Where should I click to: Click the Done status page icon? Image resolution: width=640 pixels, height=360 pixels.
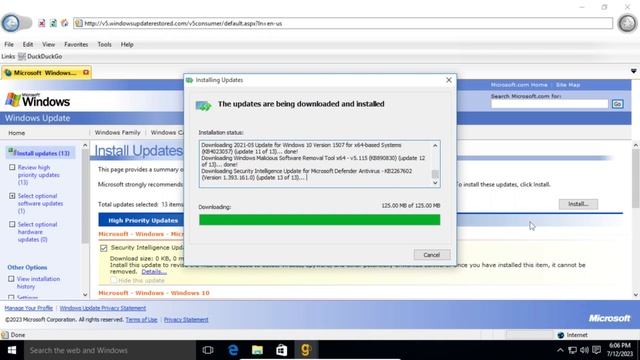pyautogui.click(x=5, y=335)
